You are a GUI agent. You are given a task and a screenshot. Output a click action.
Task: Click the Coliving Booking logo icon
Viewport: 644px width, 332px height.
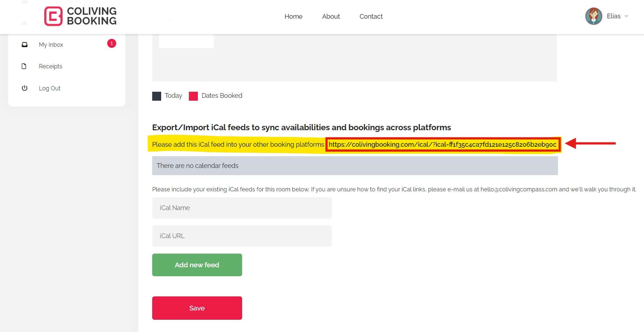(x=53, y=17)
